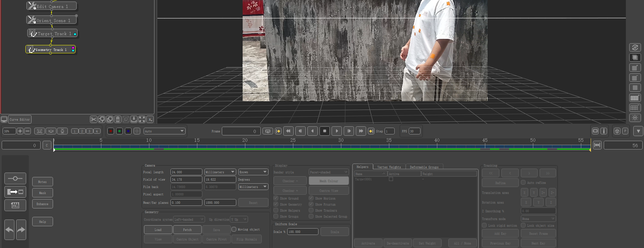Toggle the Show Trackers checkbox
The height and width of the screenshot is (248, 644).
click(x=311, y=210)
